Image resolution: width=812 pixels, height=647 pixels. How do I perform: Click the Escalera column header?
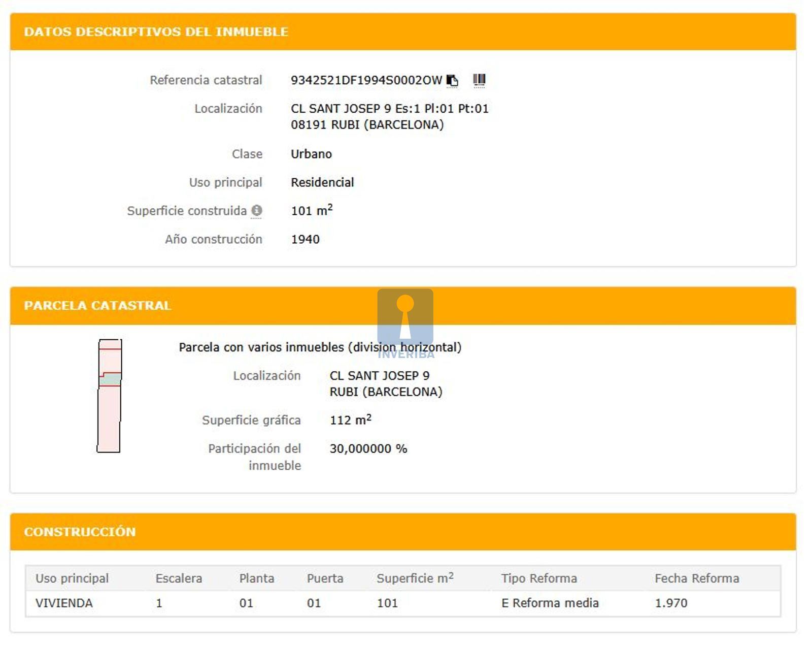click(x=179, y=578)
